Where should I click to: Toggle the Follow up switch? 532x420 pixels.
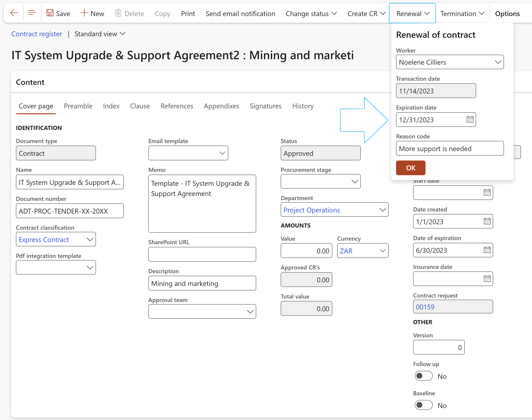click(424, 376)
